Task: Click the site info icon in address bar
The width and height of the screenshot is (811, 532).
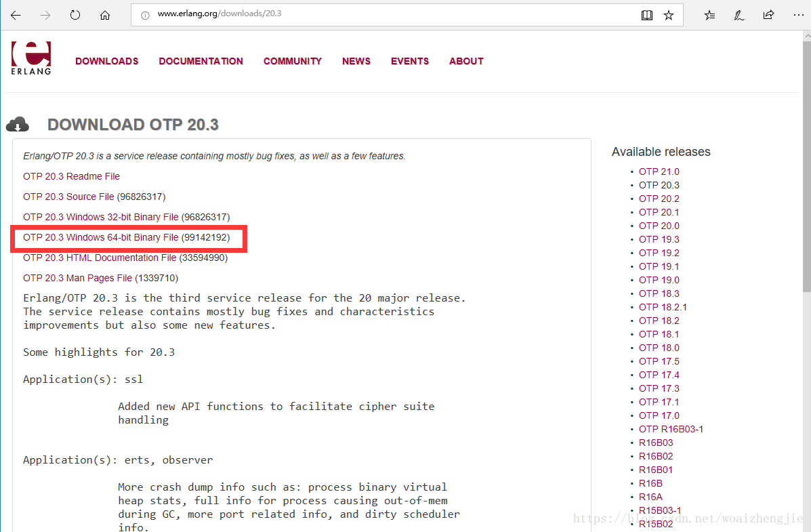Action: pos(146,16)
